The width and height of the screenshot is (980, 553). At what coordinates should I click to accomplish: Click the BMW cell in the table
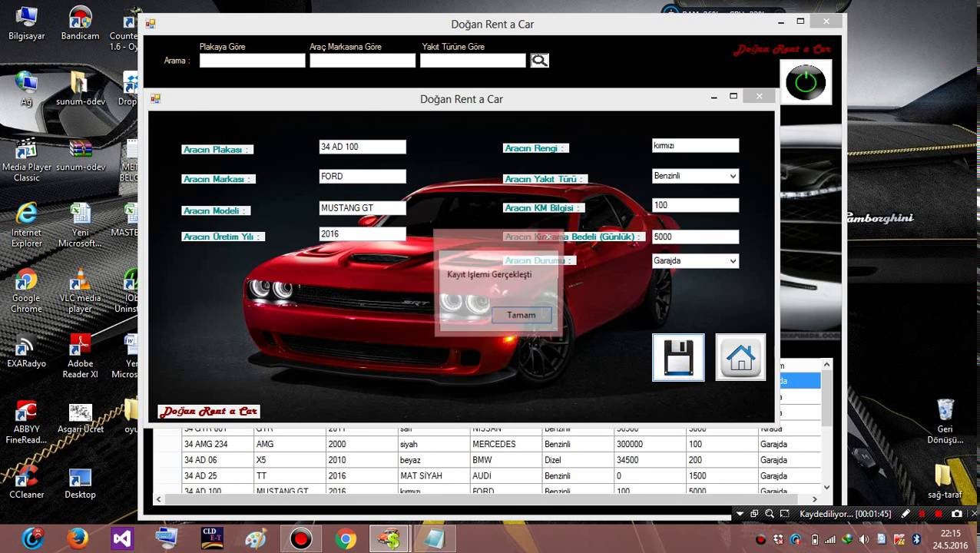tap(505, 460)
